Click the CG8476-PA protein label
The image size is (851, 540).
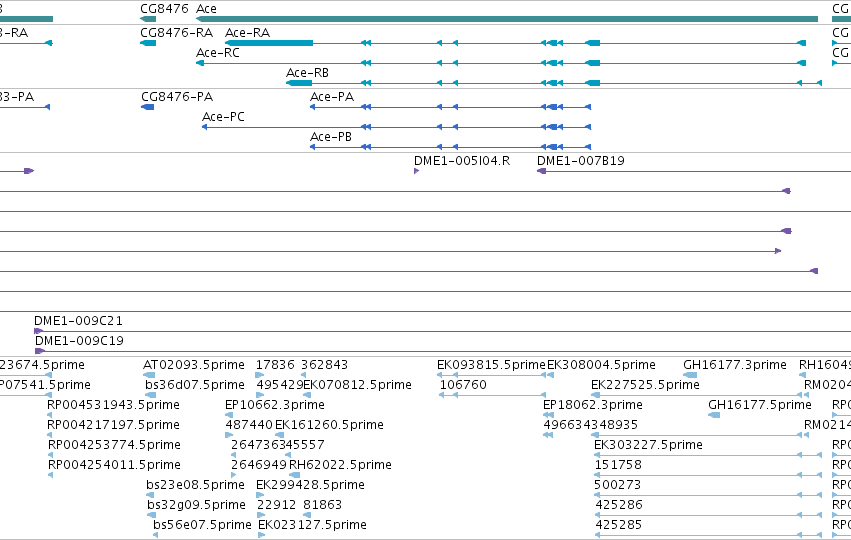[x=177, y=97]
